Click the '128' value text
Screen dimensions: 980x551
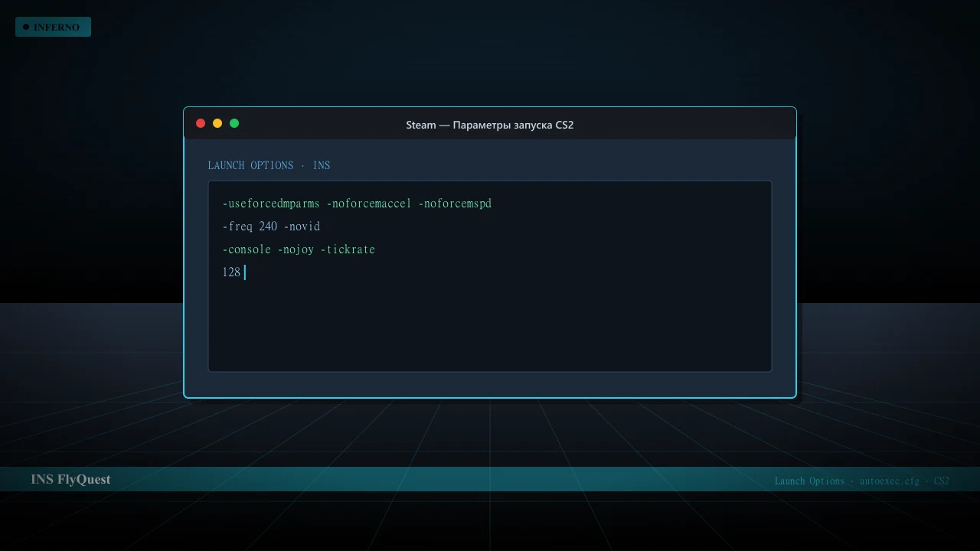pyautogui.click(x=231, y=272)
